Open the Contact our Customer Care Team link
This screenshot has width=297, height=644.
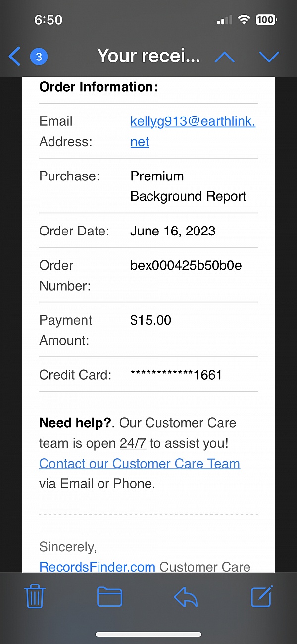[140, 464]
